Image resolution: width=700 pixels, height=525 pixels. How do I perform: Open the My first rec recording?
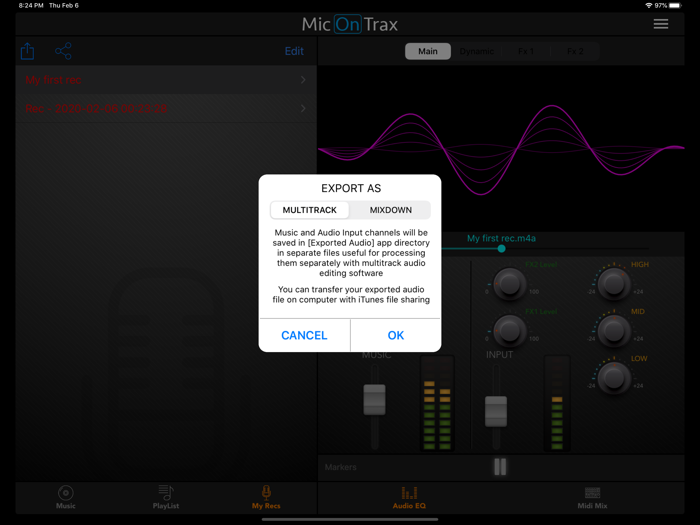[x=166, y=80]
